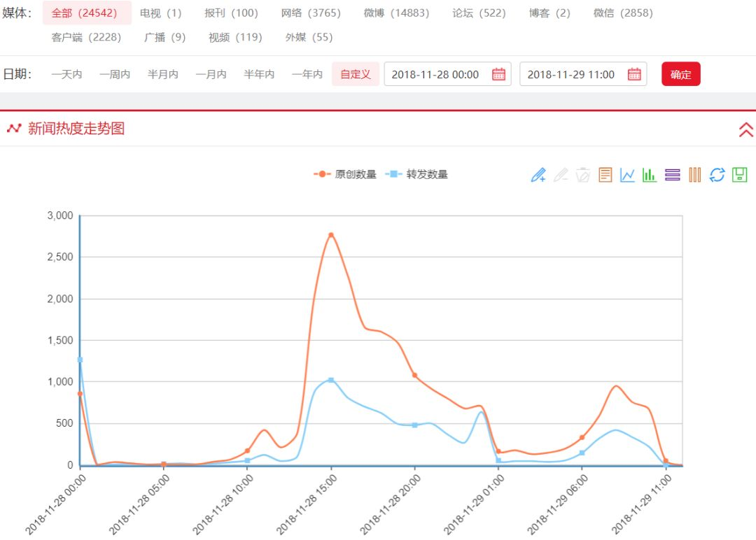Collapse the 新闻热度走势图 panel
Viewport: 756px width, 540px height.
tap(745, 129)
